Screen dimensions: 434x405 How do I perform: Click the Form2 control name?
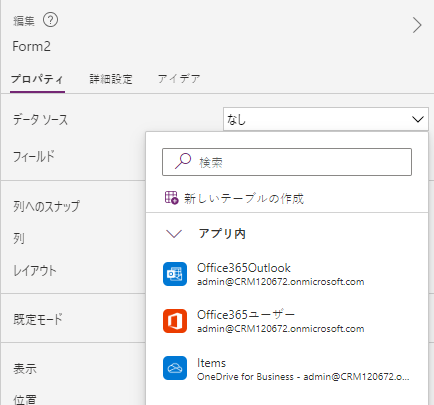31,46
